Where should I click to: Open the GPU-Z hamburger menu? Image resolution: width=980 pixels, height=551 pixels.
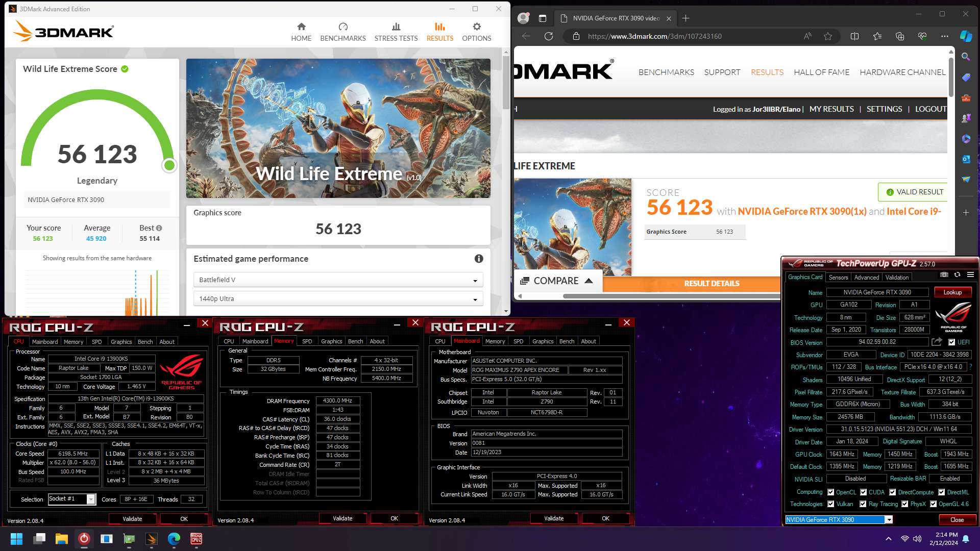970,274
